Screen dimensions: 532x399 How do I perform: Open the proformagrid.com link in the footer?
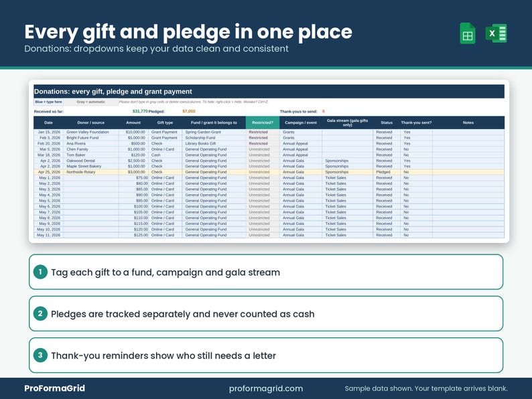(x=266, y=388)
